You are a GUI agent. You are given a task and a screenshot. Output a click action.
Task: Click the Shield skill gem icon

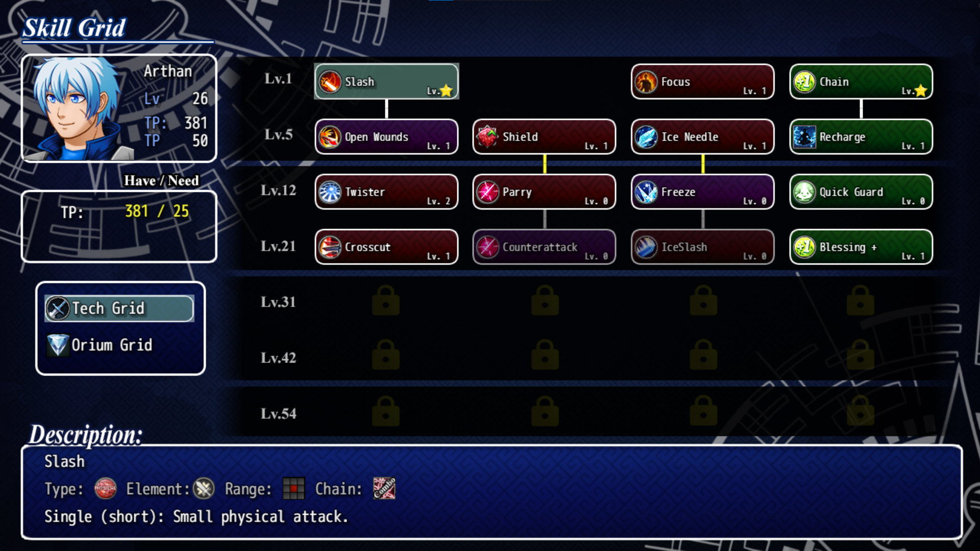point(487,137)
